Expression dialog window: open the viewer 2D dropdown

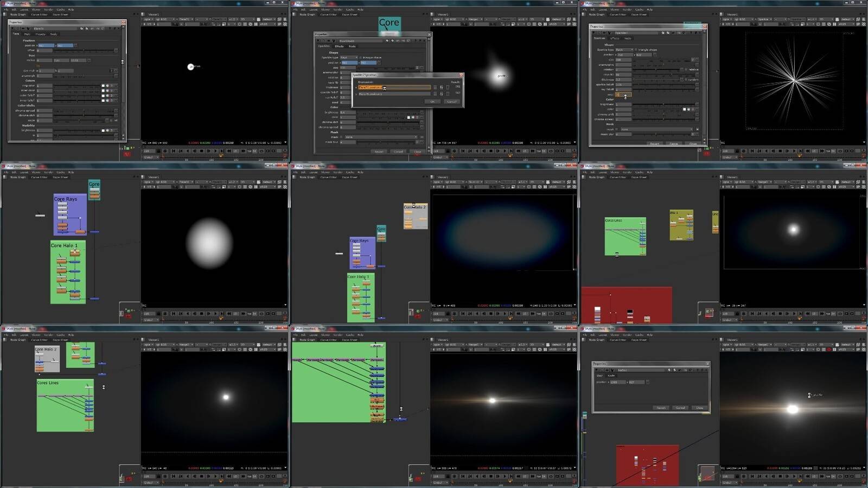click(537, 19)
